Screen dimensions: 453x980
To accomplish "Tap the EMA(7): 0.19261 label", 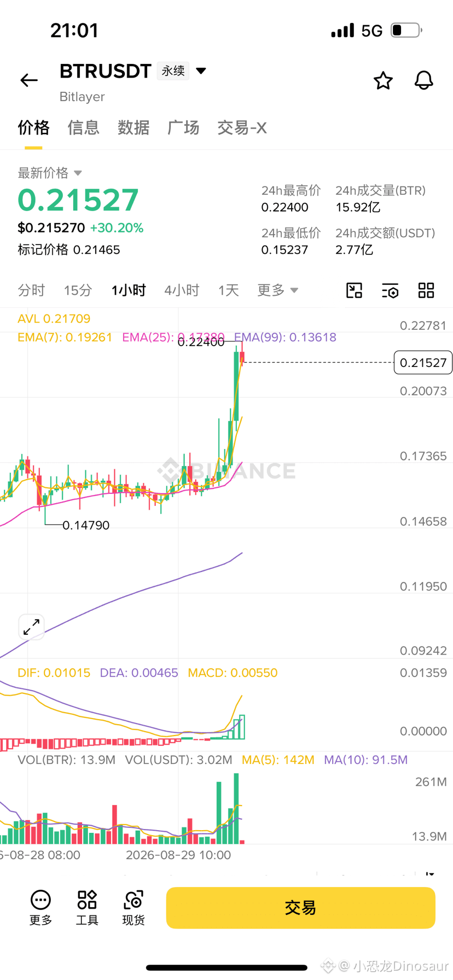I will click(x=65, y=337).
